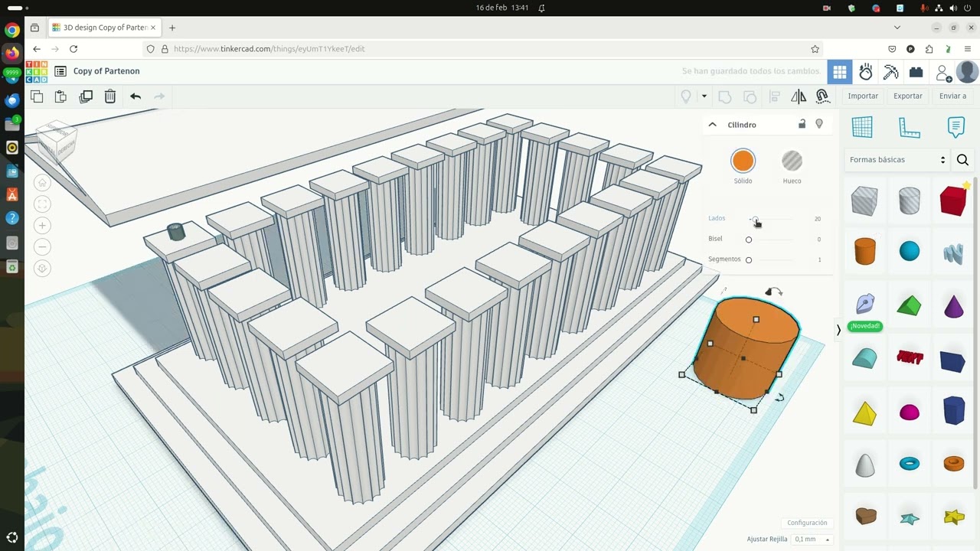
Task: Open the design list icon beside title
Action: [60, 71]
